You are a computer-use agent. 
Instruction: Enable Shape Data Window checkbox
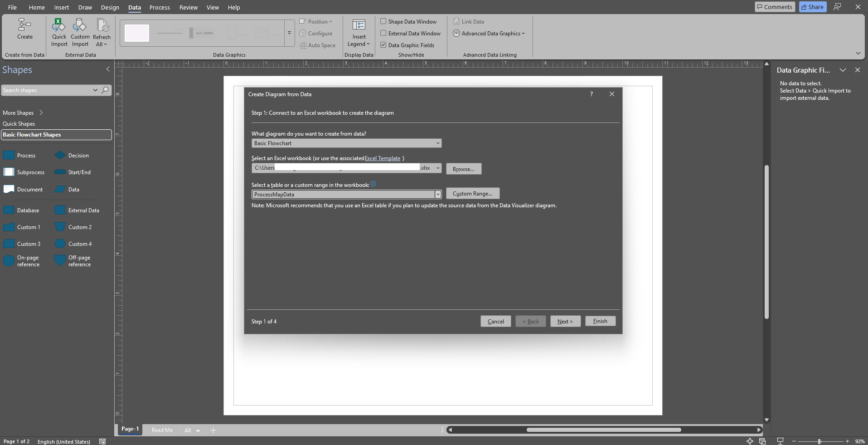pos(383,21)
